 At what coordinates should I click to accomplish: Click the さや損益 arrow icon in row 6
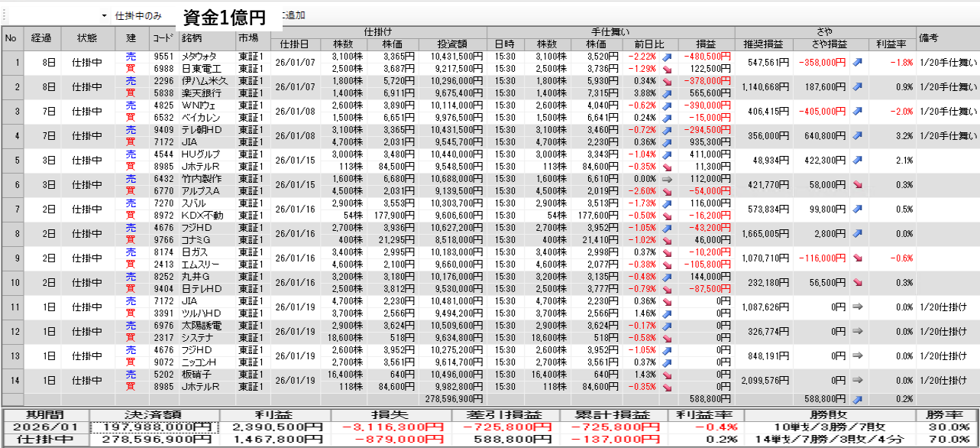856,185
